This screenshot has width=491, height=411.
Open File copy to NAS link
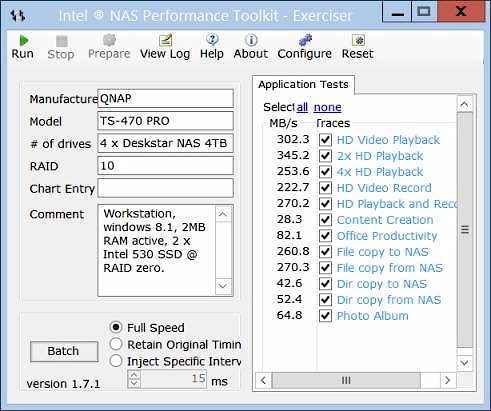(x=383, y=252)
